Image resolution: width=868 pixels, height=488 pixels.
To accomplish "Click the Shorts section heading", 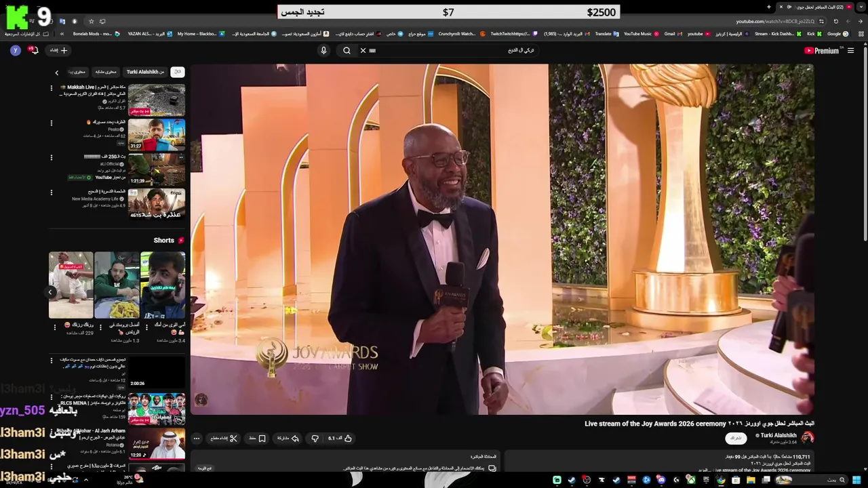I will point(168,240).
